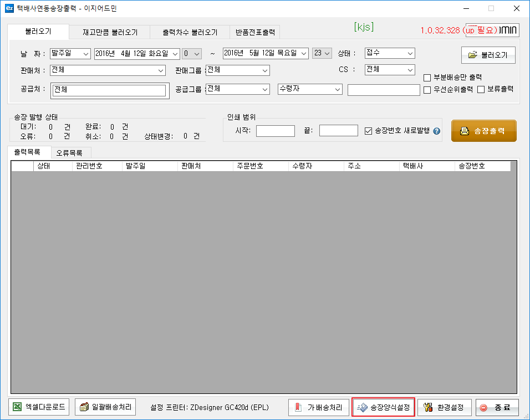Click the Excel icon on 엑셀다운로드 button

click(19, 408)
